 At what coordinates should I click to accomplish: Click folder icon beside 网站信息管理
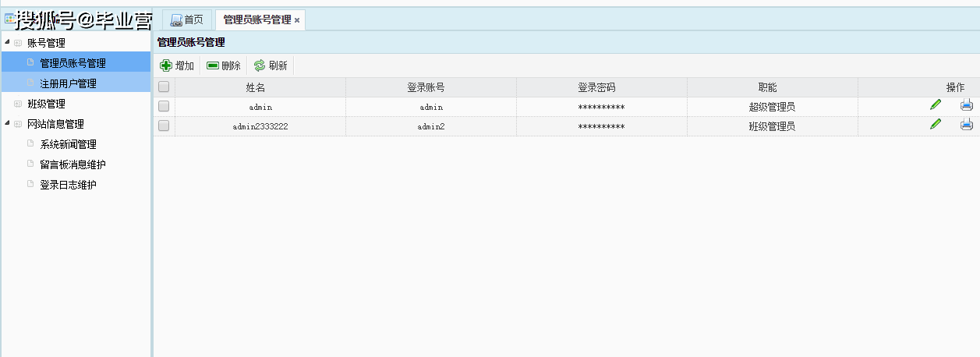coord(18,124)
